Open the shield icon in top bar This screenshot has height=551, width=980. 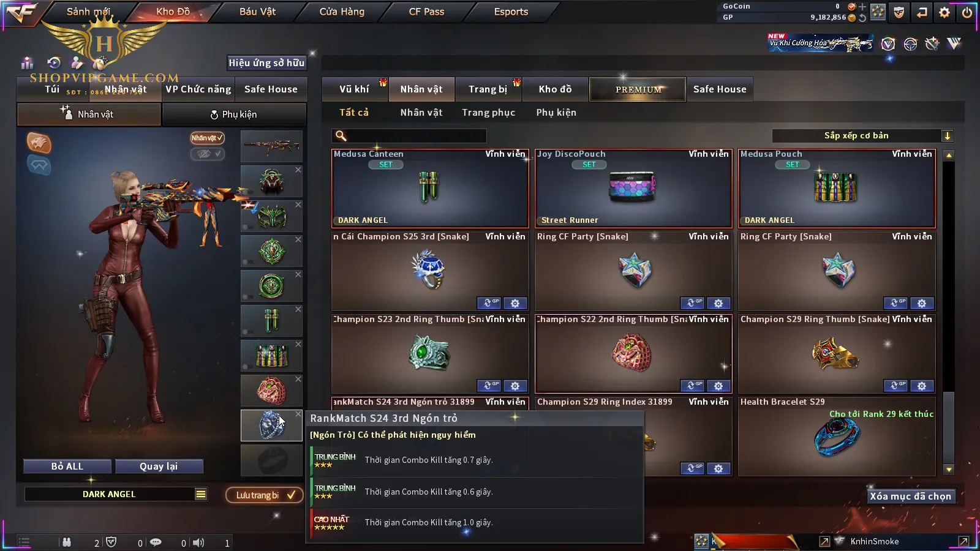tap(899, 12)
